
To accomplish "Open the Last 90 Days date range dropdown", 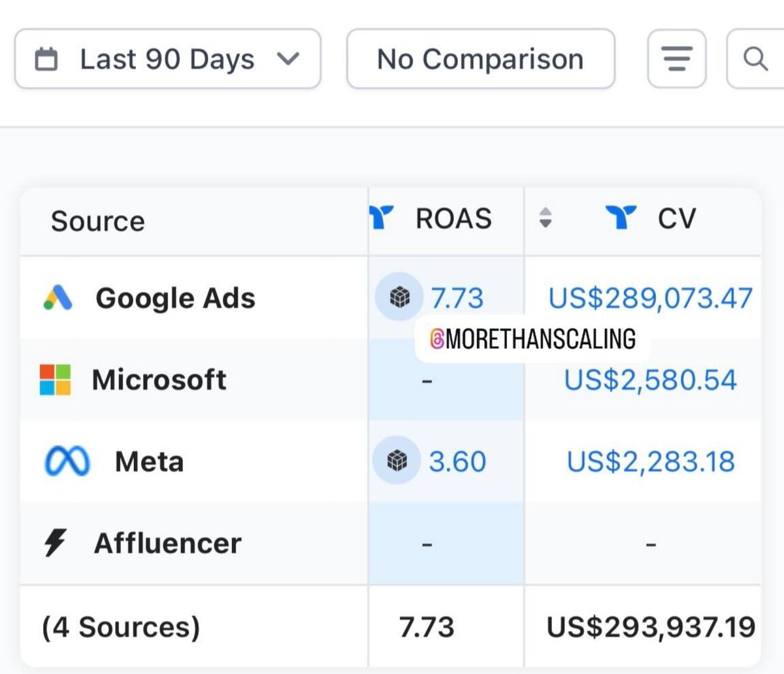I will coord(168,59).
